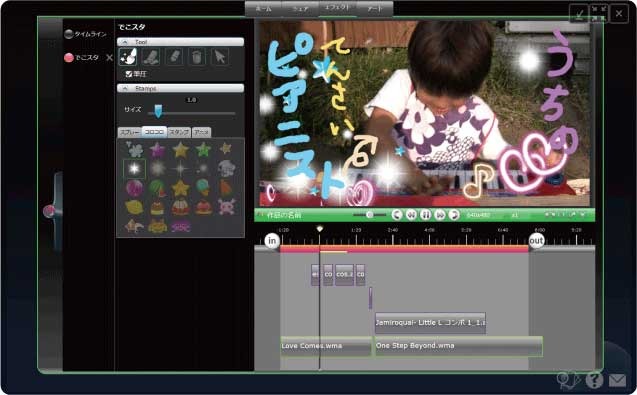Pick the pink skull and crossbones stamp
This screenshot has height=395, width=637.
(226, 207)
